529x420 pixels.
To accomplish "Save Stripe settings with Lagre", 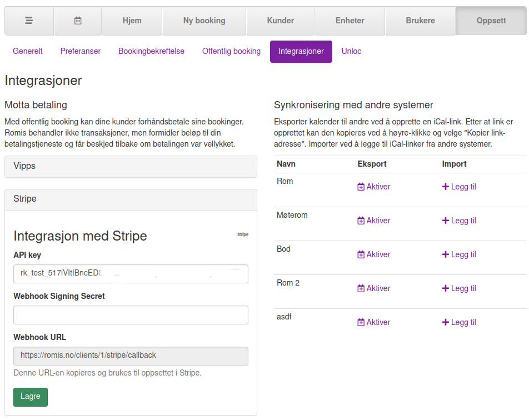I will (x=31, y=397).
